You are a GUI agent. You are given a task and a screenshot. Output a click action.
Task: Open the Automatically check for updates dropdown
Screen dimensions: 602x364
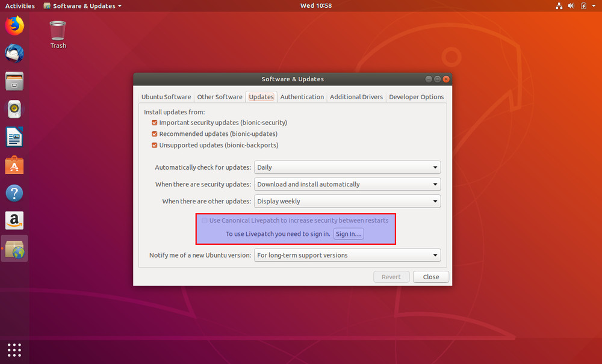(x=347, y=167)
